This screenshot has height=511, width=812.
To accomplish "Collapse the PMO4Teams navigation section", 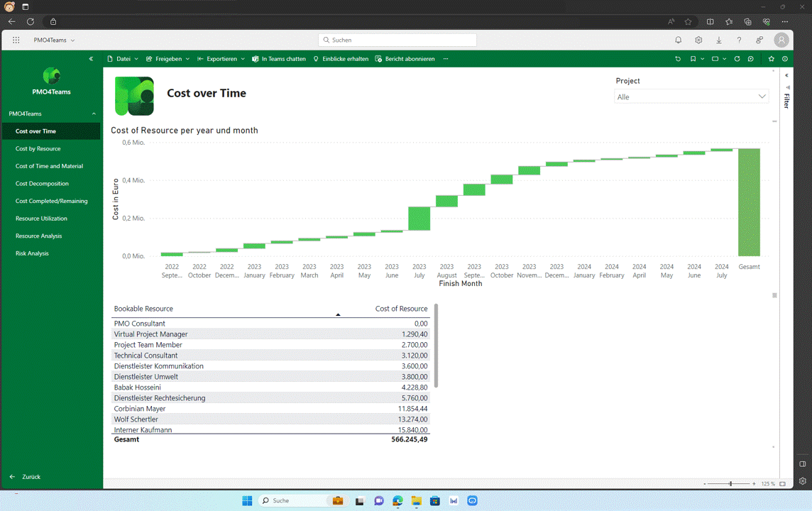I will coord(94,114).
